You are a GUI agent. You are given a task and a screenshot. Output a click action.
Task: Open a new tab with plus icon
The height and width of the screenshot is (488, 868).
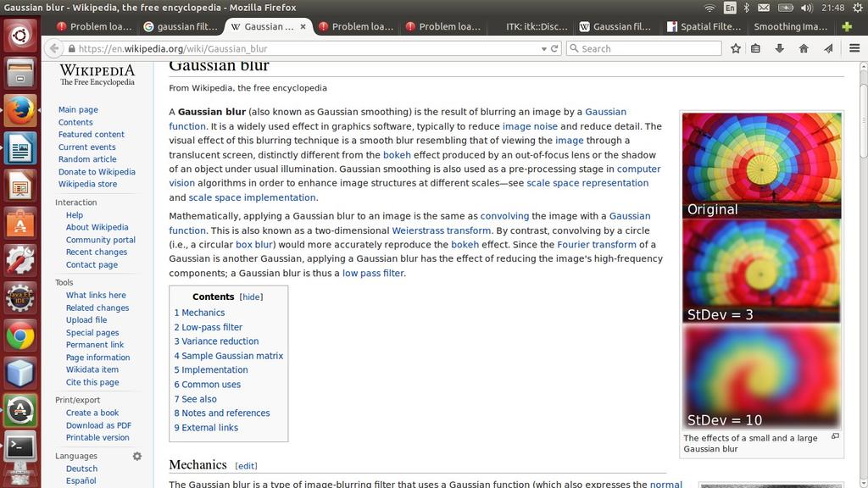(847, 26)
